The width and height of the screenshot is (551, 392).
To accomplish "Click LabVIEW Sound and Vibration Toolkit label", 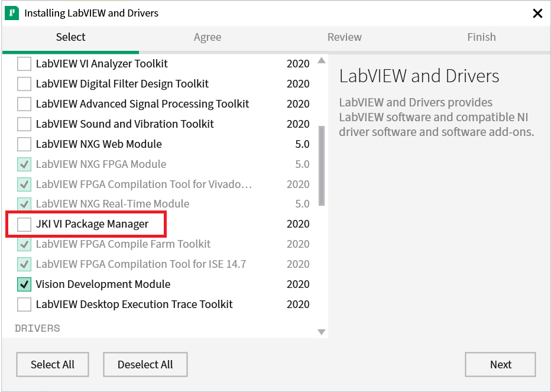I will tap(125, 124).
